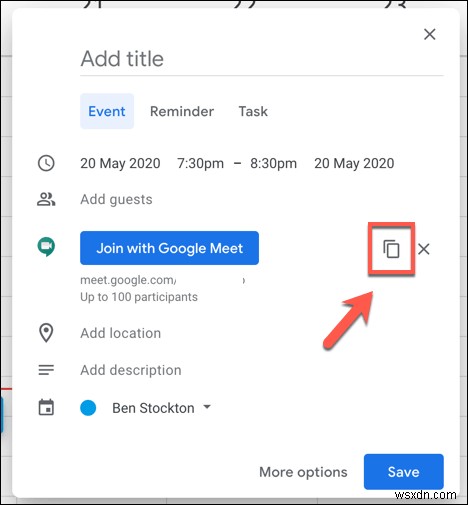
Task: Click the clock icon beside the date
Action: [x=46, y=163]
